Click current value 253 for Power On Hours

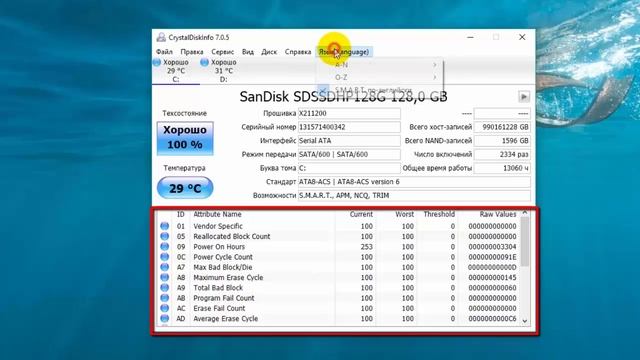pos(367,247)
